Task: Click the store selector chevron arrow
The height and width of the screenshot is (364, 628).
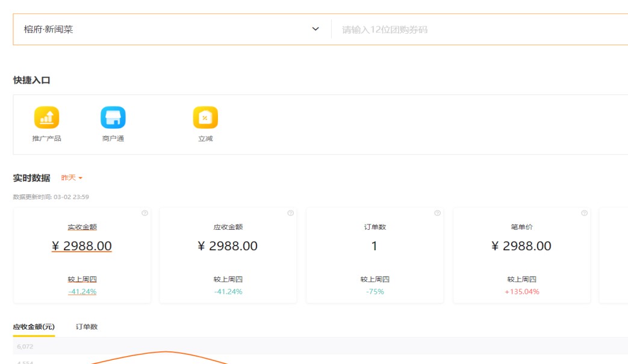Action: (x=316, y=29)
